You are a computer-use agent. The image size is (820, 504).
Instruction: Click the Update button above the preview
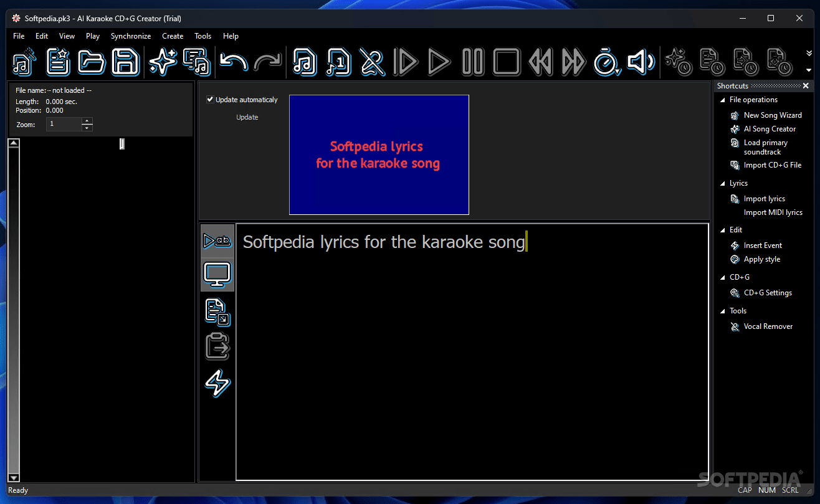247,117
